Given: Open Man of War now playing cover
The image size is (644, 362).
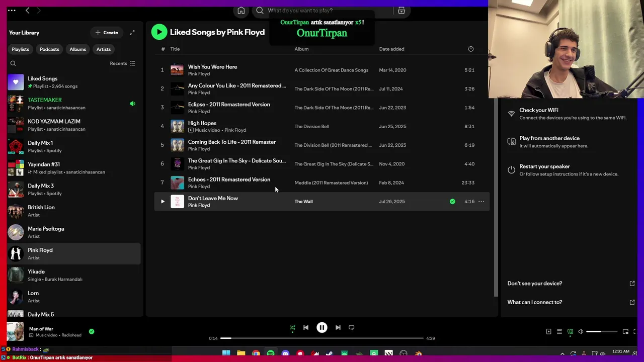Looking at the screenshot, I should pyautogui.click(x=15, y=332).
